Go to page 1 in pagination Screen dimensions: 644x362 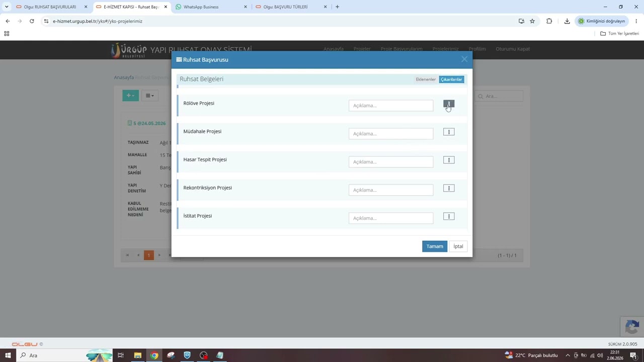[148, 255]
